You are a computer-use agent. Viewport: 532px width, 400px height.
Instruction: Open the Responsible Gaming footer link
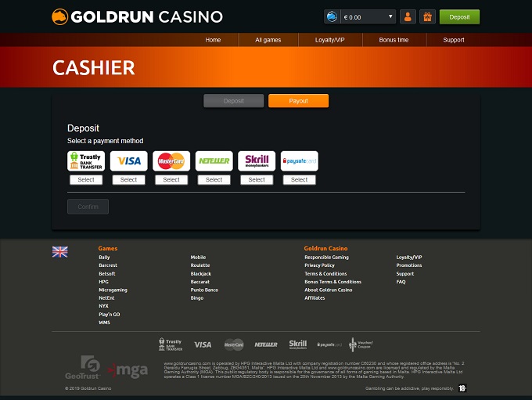pyautogui.click(x=326, y=257)
